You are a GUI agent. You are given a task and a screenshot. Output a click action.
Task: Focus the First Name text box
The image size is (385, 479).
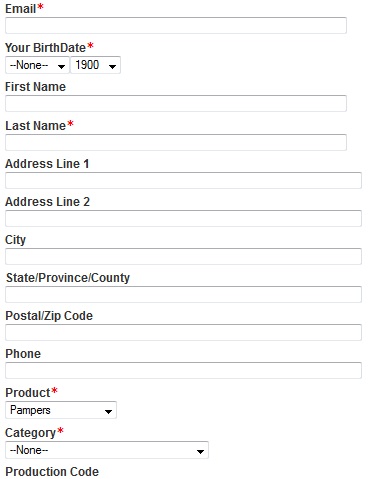(x=176, y=103)
